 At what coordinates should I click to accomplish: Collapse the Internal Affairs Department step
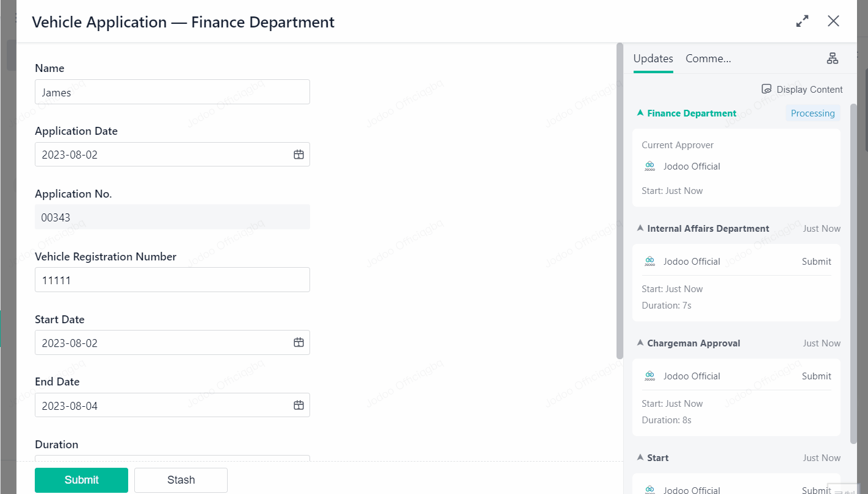coord(640,229)
